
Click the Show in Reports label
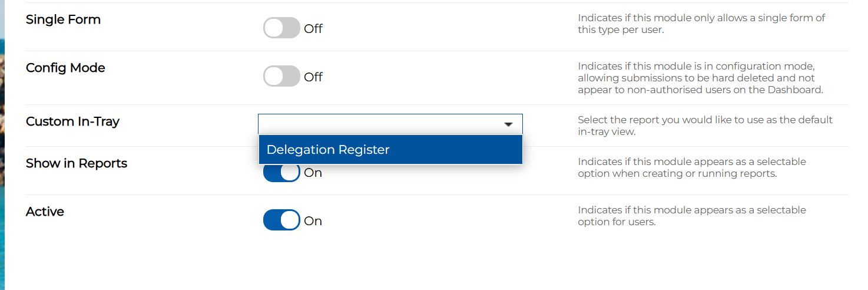point(77,163)
